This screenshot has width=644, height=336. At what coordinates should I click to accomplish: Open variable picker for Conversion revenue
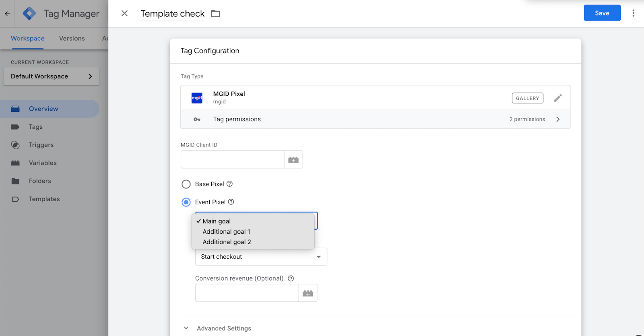(x=308, y=293)
